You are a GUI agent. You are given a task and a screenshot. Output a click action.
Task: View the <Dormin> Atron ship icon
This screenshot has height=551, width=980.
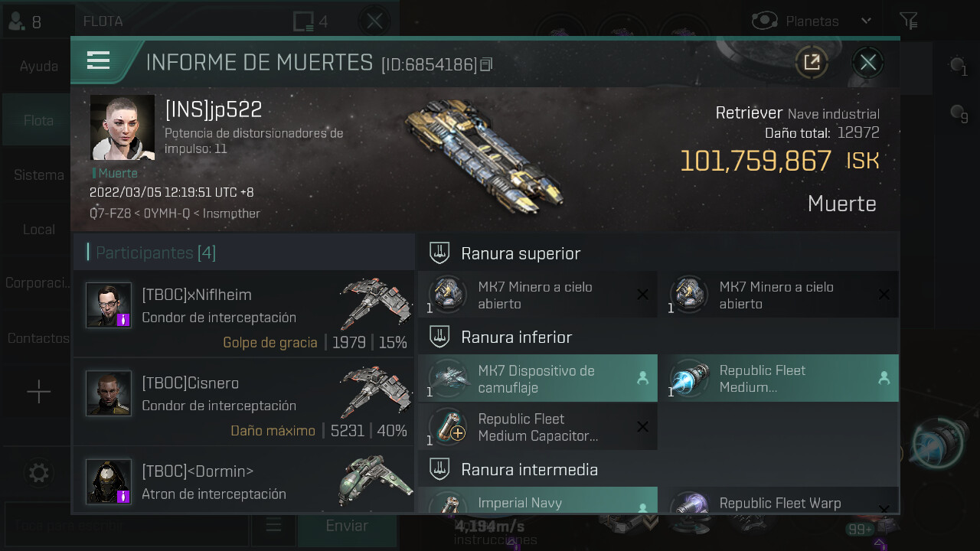coord(375,481)
